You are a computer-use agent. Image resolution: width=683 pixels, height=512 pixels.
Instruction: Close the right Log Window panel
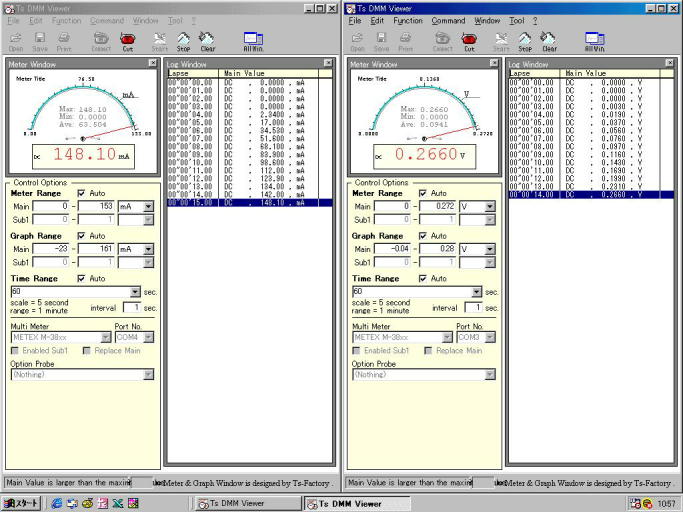pos(669,63)
